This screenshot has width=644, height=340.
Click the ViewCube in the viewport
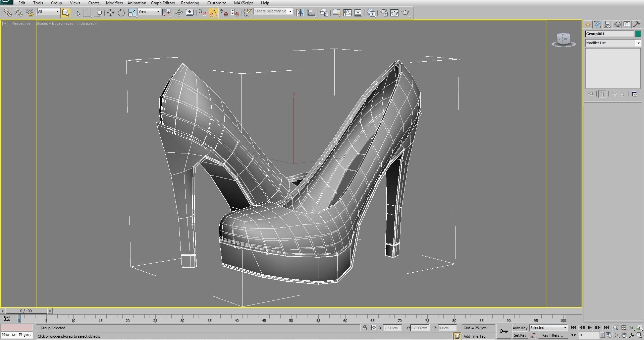[563, 40]
